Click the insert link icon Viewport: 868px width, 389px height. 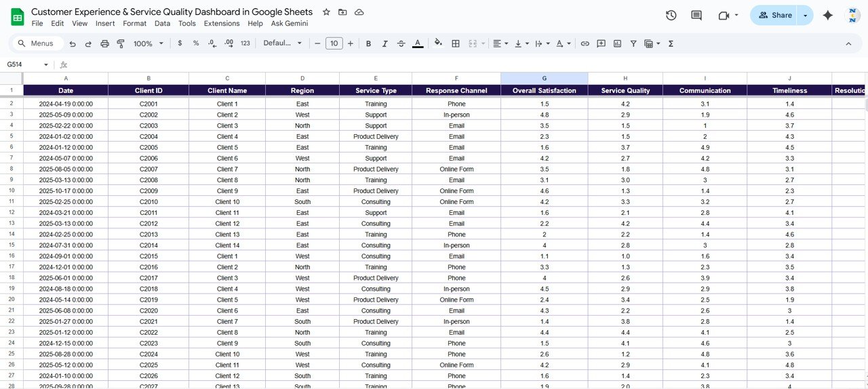pyautogui.click(x=585, y=43)
